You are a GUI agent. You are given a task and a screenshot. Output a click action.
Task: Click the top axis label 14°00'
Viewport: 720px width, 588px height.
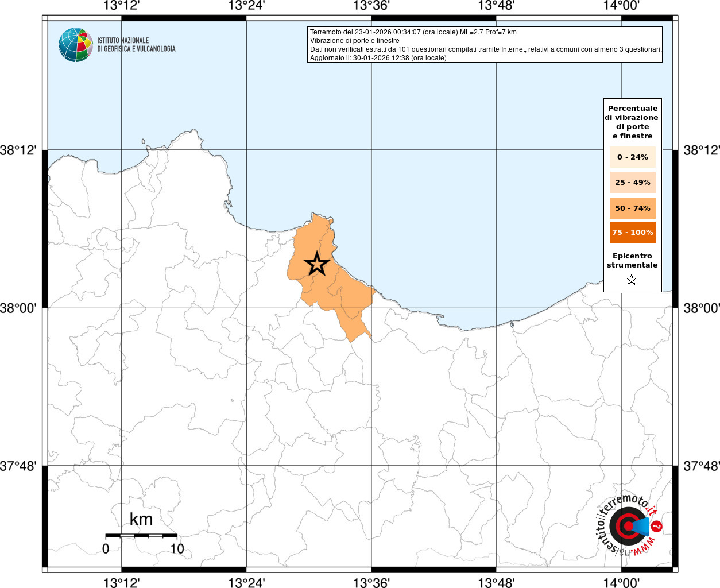click(x=621, y=6)
